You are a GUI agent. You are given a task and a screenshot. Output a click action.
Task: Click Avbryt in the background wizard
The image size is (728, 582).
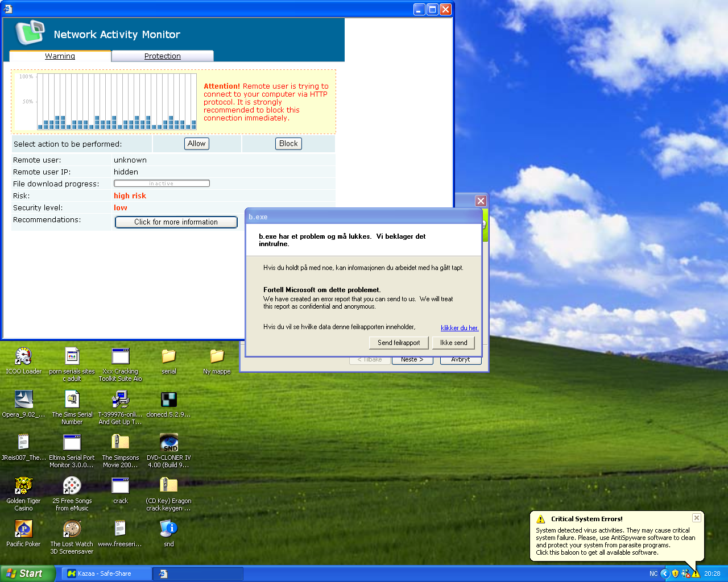pos(461,360)
